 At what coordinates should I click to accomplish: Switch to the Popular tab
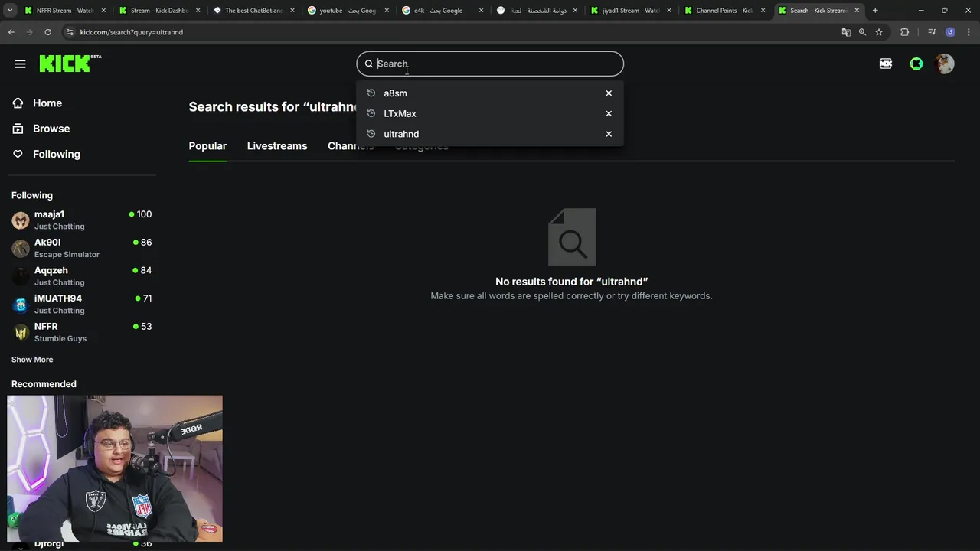207,146
